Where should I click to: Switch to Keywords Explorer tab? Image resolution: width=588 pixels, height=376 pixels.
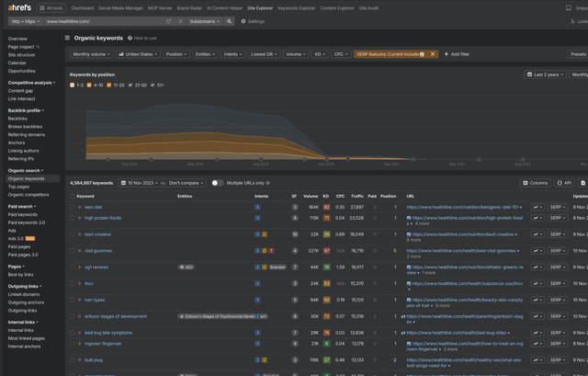click(296, 7)
